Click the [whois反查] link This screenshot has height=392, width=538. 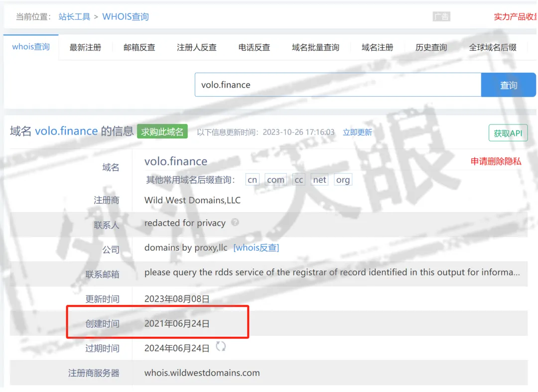tap(256, 248)
